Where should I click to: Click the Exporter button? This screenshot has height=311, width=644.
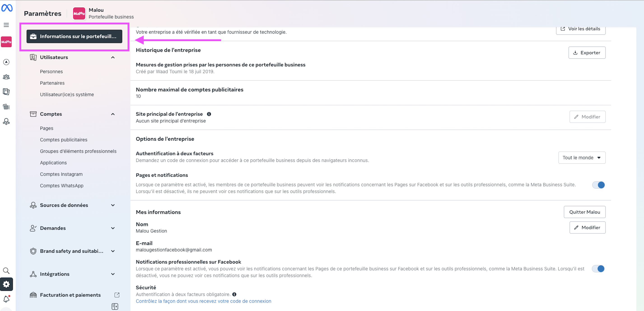pyautogui.click(x=587, y=52)
